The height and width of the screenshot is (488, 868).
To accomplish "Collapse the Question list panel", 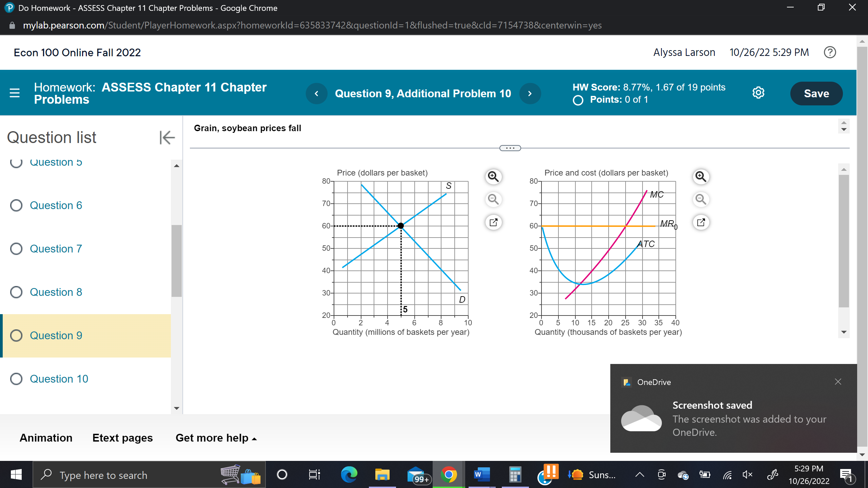I will [x=167, y=137].
